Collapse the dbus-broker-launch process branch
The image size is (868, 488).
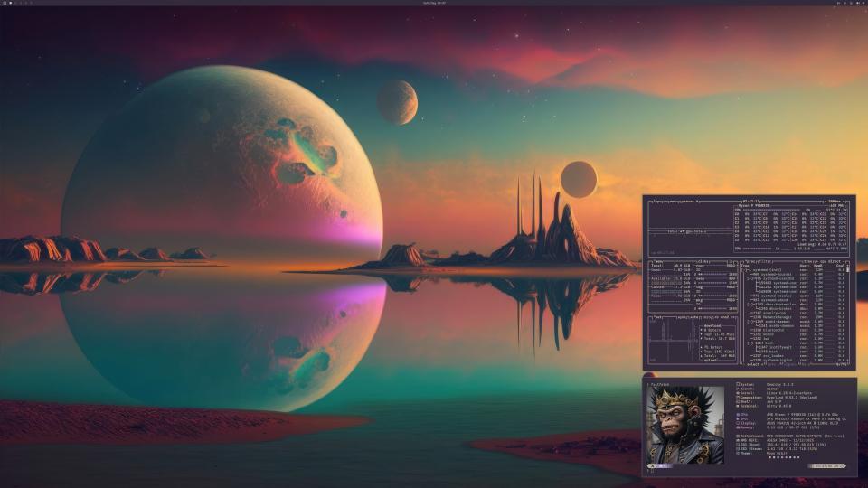(750, 305)
